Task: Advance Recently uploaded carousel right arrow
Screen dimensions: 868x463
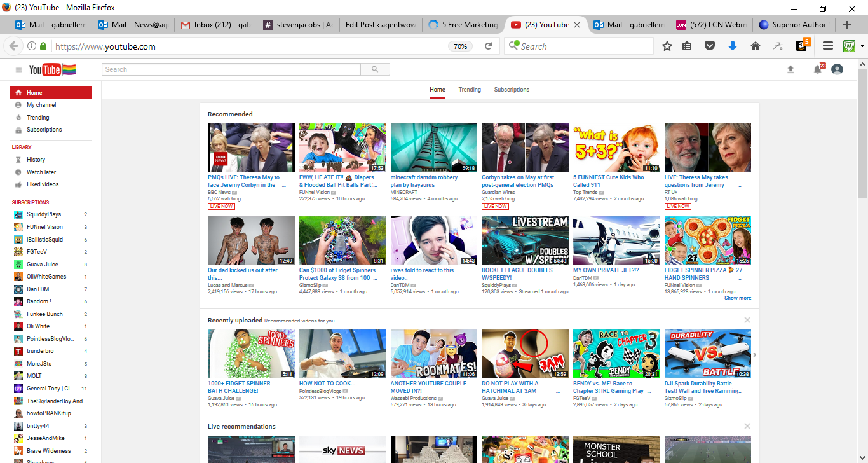Action: click(x=755, y=355)
